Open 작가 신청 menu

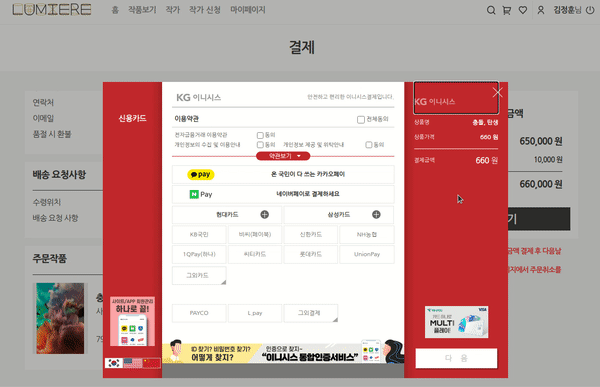(x=205, y=10)
